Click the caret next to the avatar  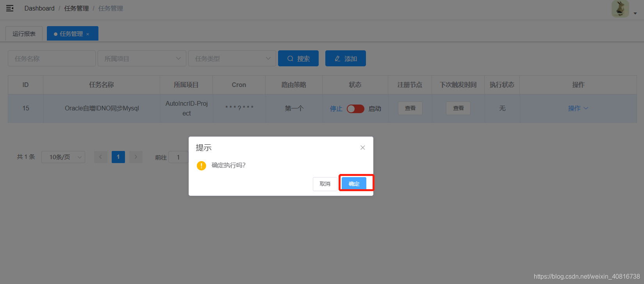click(635, 13)
